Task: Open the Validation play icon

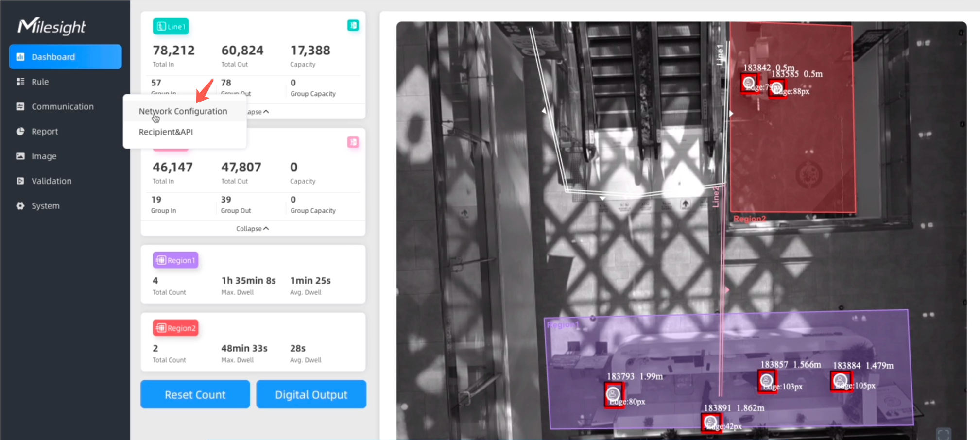Action: (x=20, y=181)
